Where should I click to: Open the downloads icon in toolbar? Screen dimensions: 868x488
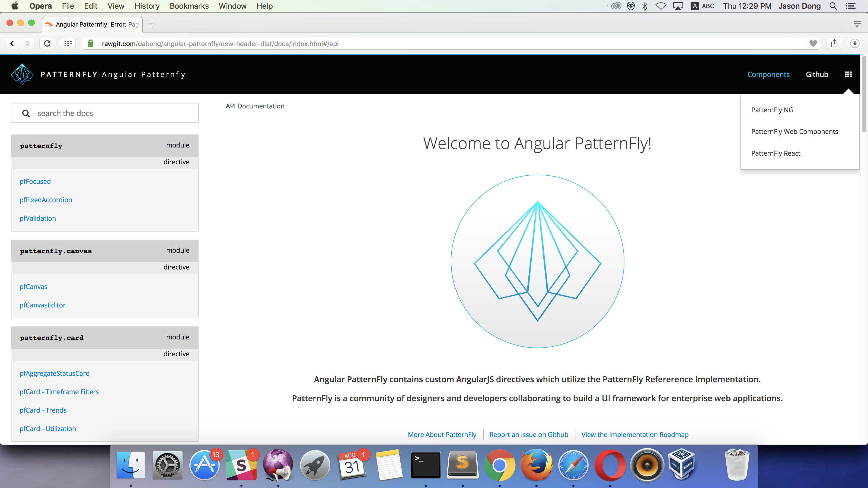coord(855,43)
